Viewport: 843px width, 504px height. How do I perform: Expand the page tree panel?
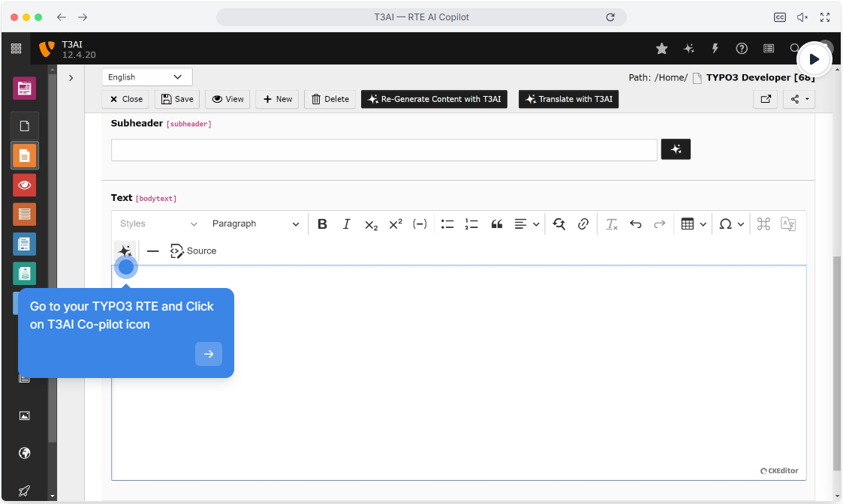pos(71,78)
